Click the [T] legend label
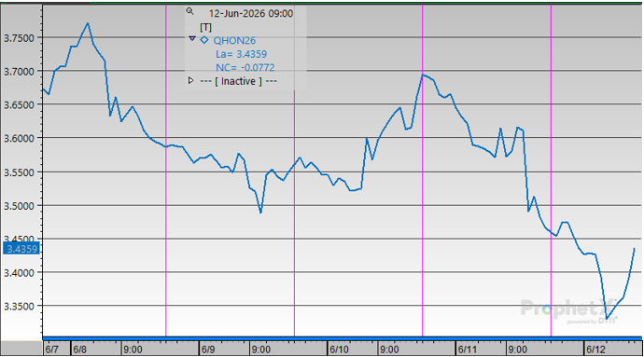 (205, 27)
